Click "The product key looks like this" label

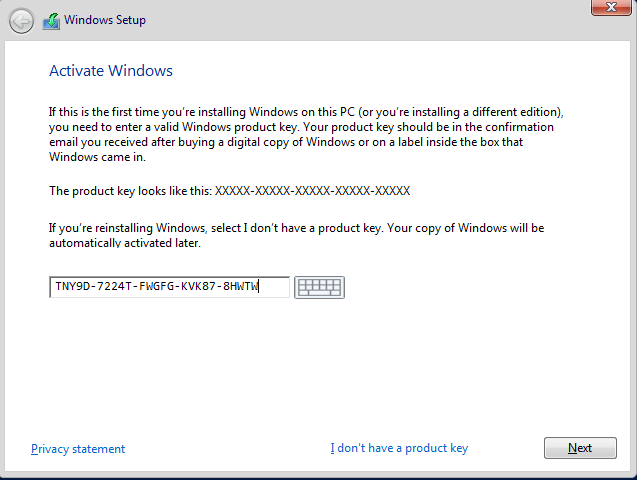point(130,191)
